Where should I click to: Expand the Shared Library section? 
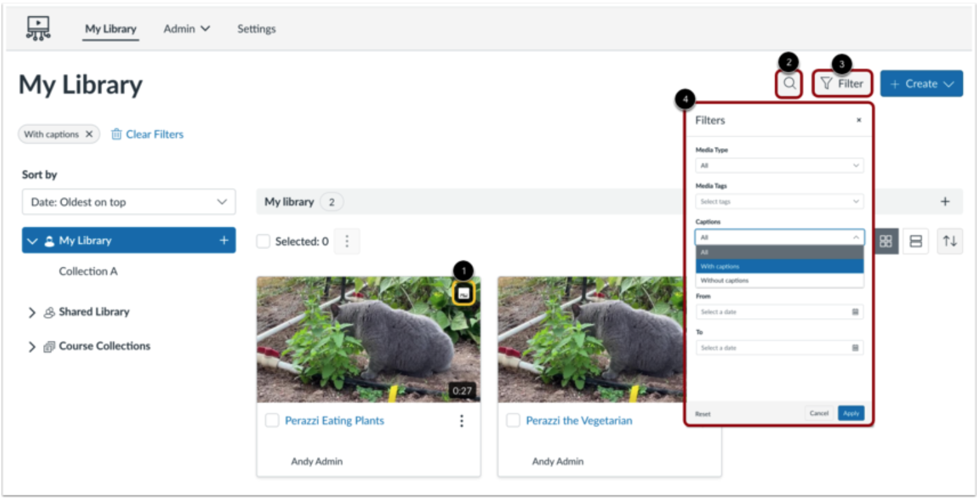[32, 312]
